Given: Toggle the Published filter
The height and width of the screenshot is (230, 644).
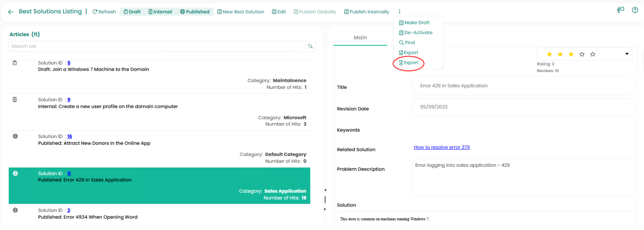Looking at the screenshot, I should 195,12.
